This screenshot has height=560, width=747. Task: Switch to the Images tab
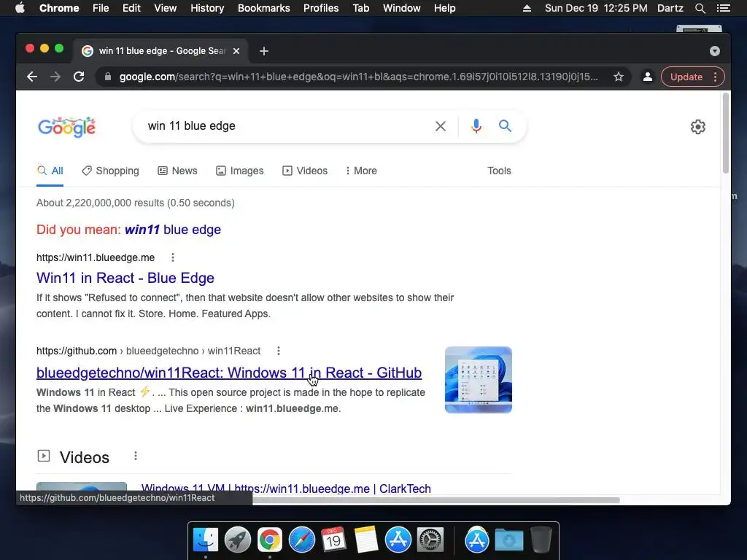(x=239, y=171)
